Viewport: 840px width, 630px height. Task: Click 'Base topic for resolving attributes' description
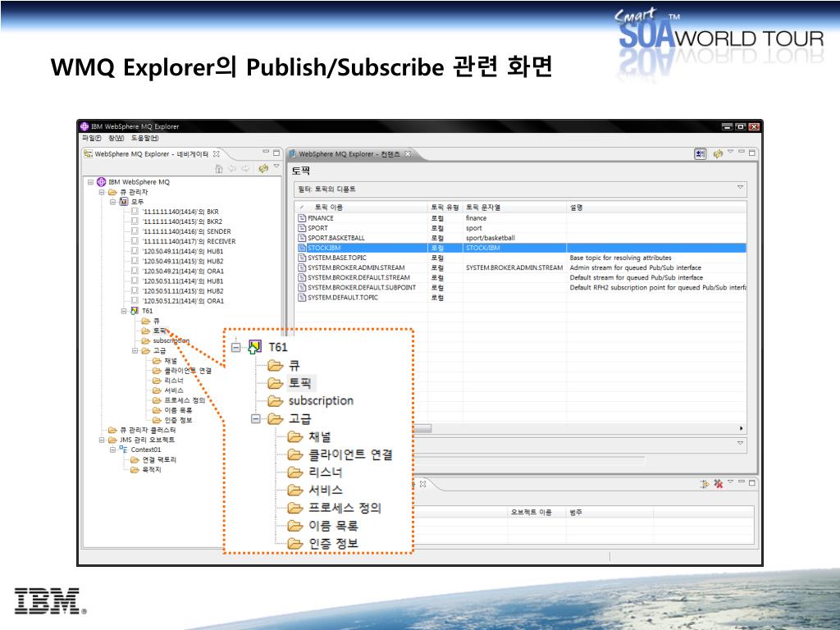pos(620,258)
